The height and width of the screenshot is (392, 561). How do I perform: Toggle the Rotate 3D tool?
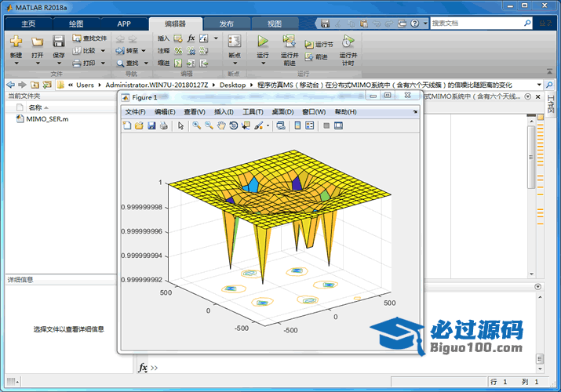tap(234, 125)
